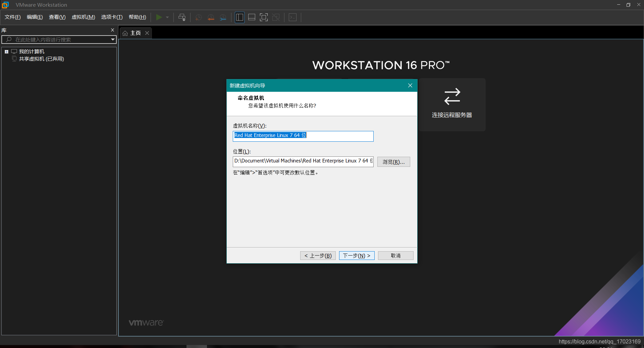Open the 查看(V) menu

(x=57, y=17)
